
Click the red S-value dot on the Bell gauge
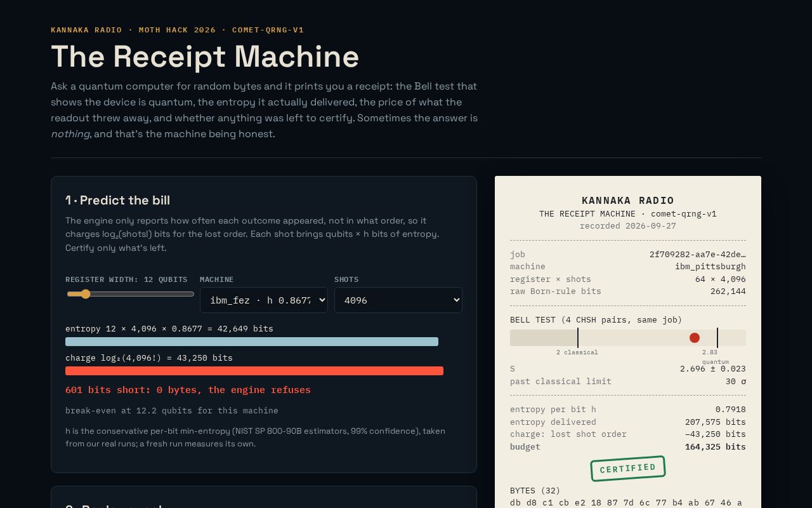[x=695, y=338]
